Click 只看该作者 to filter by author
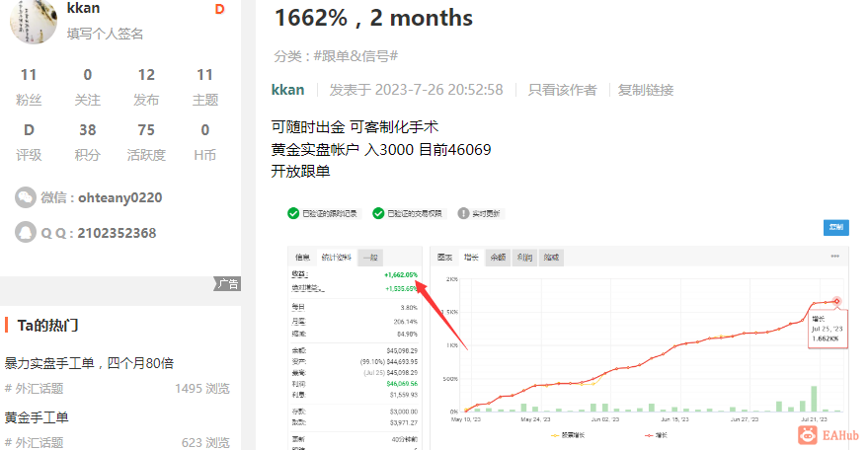 tap(563, 90)
